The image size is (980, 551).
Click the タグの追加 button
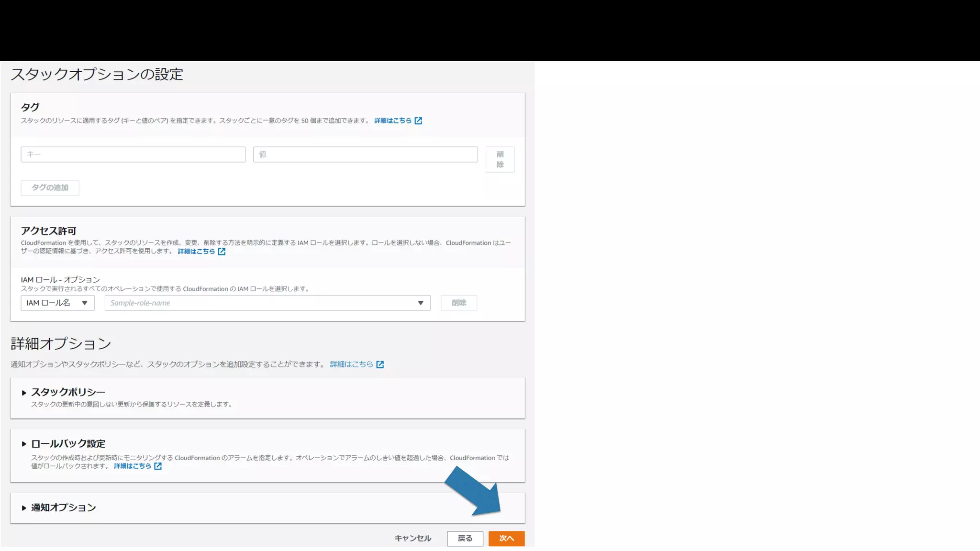pyautogui.click(x=50, y=187)
